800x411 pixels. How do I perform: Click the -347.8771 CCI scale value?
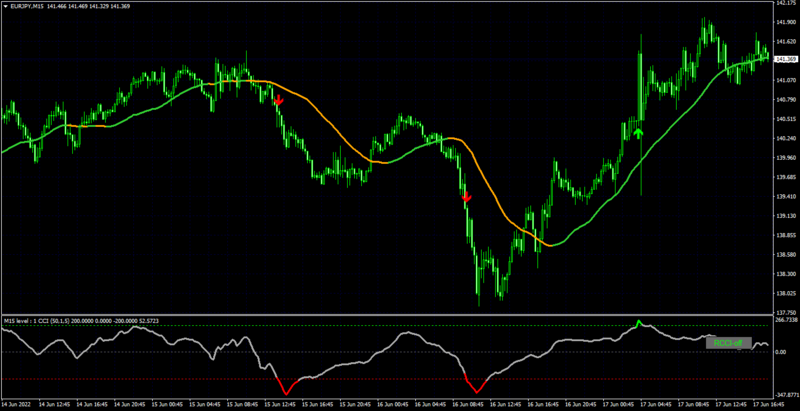pos(786,395)
